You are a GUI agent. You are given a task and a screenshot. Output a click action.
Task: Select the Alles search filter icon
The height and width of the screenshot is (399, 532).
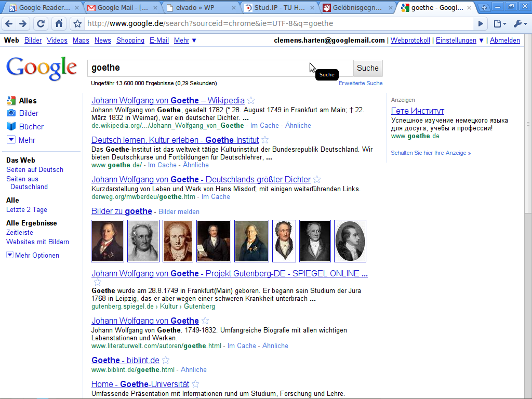(11, 100)
